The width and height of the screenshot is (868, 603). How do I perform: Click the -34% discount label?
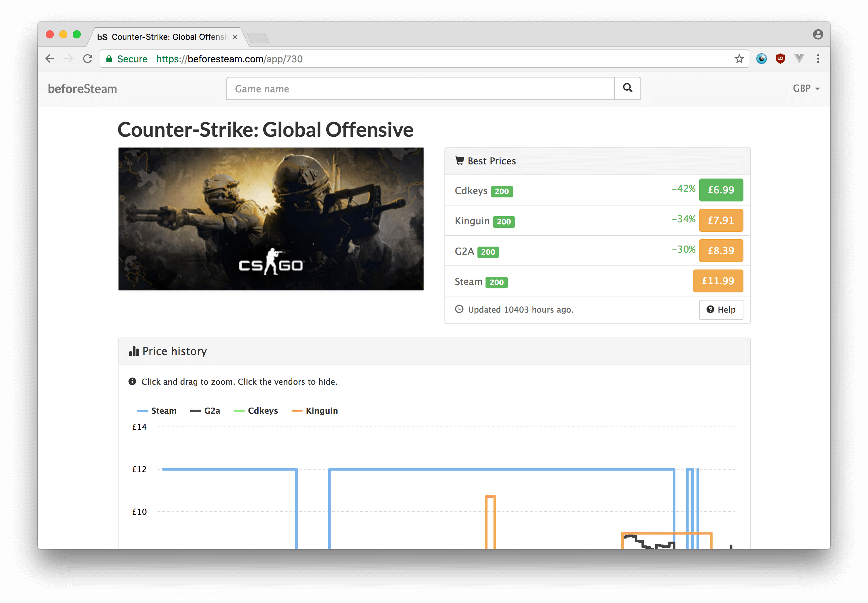click(684, 219)
